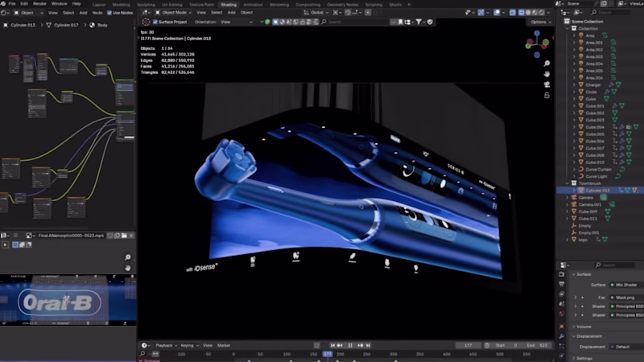Select Camera.001 in outliner
Viewport: 644px width, 362px height.
click(590, 204)
